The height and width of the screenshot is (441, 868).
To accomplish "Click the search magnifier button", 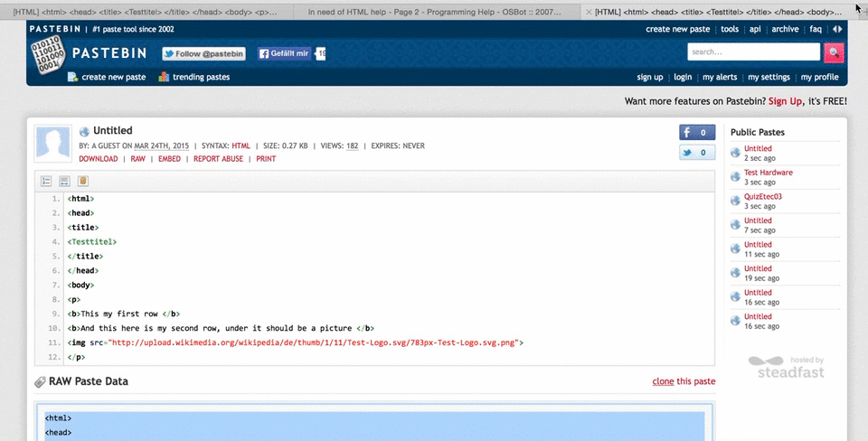I will click(834, 52).
